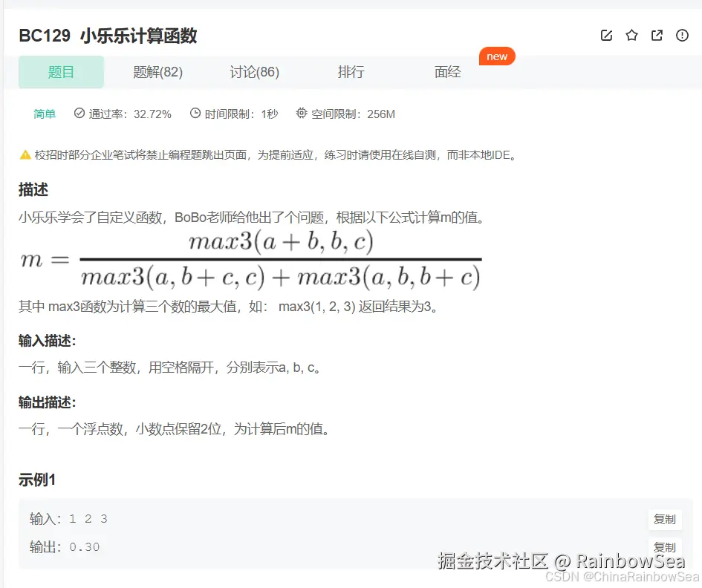Click the example input line 1 2 3
Screen dimensions: 702x588
[87, 520]
